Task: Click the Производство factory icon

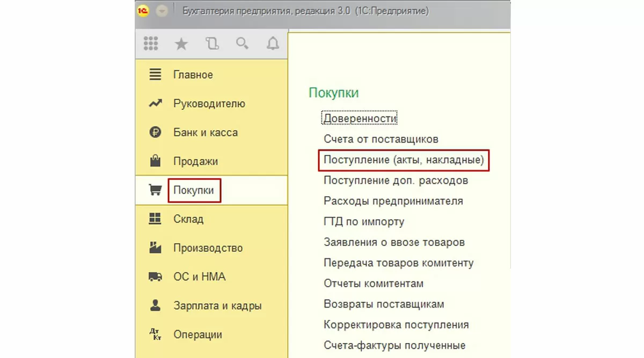Action: coord(155,248)
